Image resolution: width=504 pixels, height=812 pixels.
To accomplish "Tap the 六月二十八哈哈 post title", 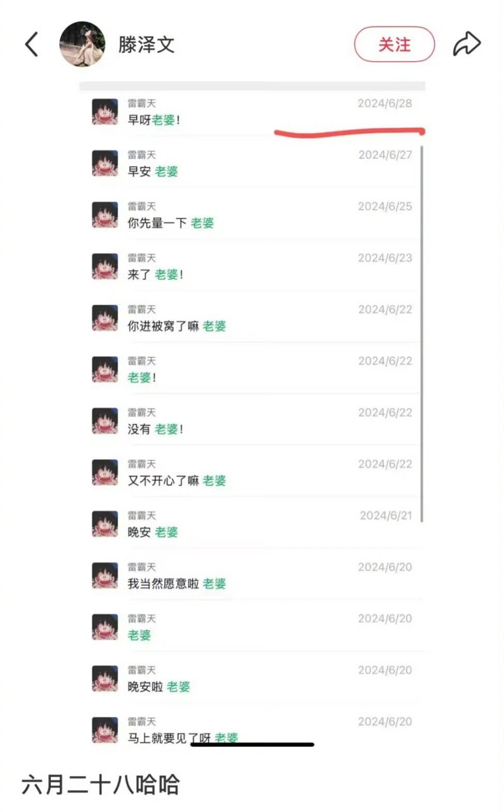I will click(x=100, y=784).
